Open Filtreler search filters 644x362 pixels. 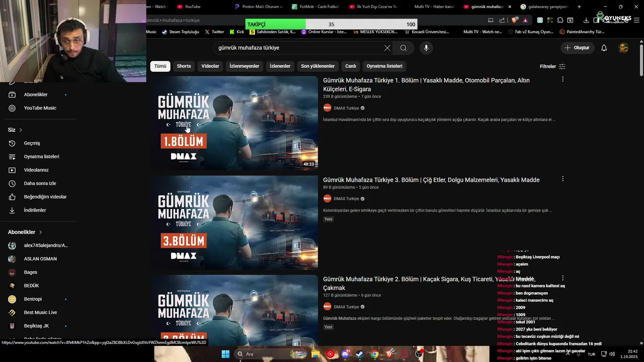[x=552, y=66]
